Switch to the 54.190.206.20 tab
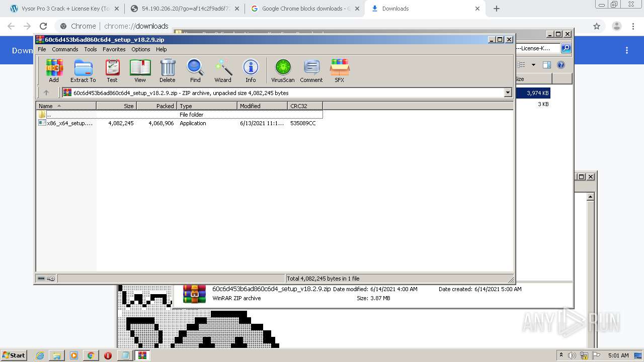 (184, 9)
